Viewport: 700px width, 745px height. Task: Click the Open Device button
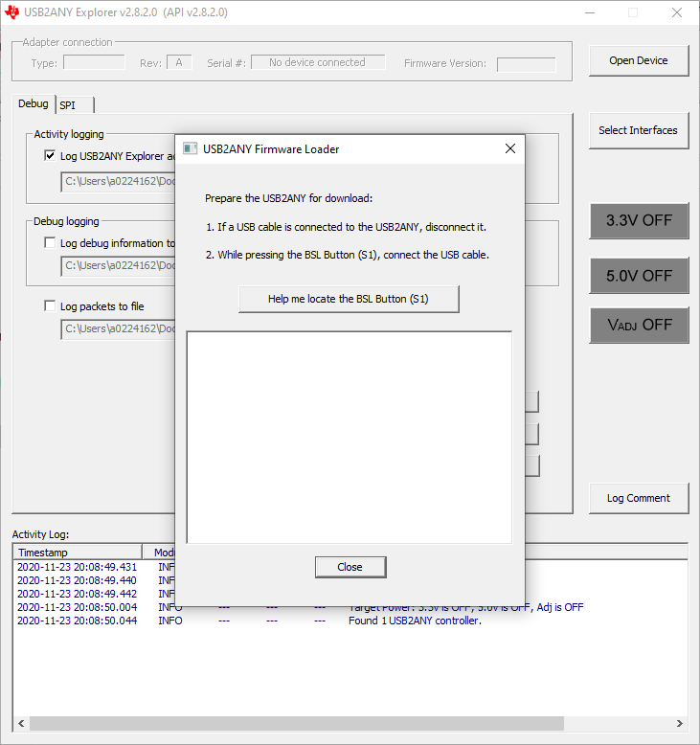[638, 61]
